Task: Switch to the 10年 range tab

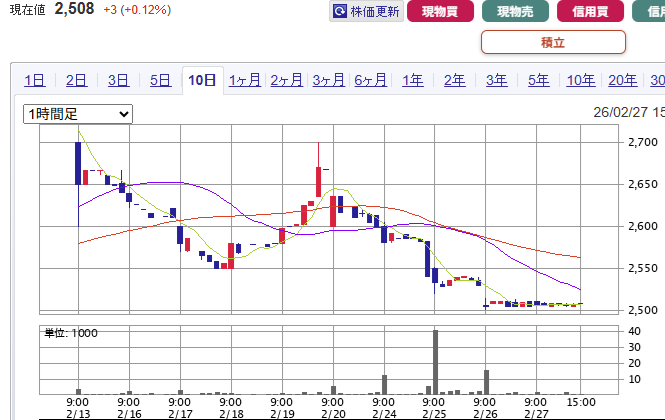Action: tap(580, 81)
